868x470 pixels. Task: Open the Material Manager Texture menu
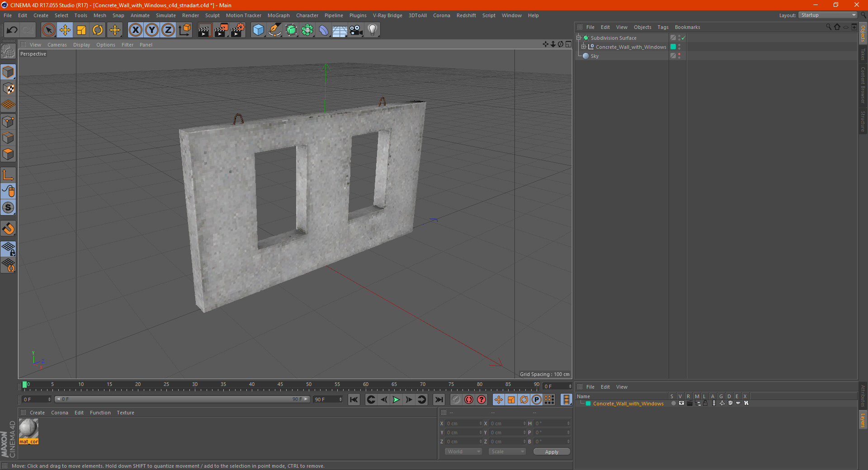tap(125, 413)
